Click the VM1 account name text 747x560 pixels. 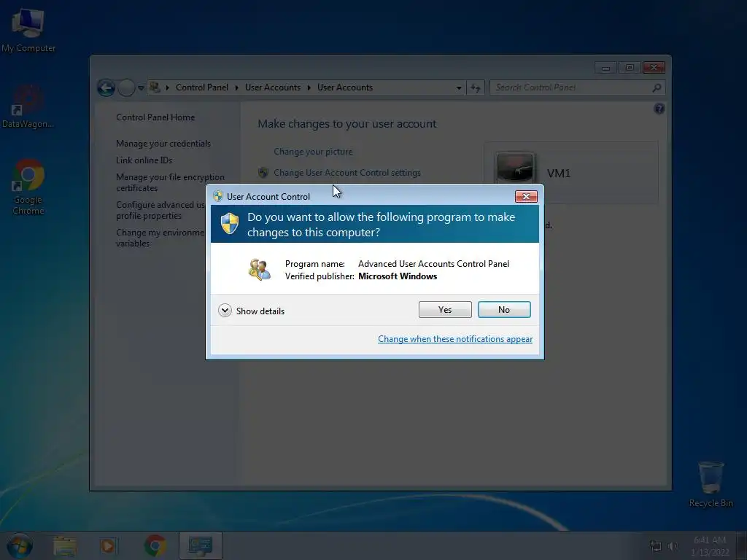coord(558,174)
